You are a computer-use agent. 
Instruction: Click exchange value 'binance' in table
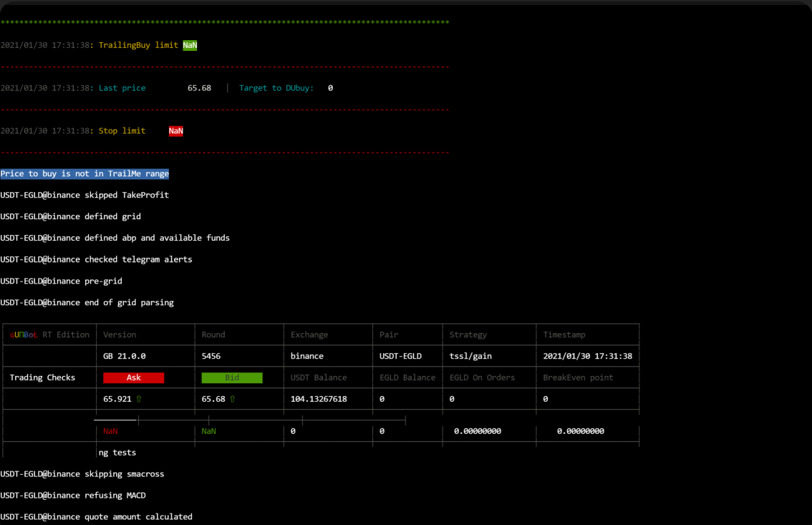click(307, 356)
